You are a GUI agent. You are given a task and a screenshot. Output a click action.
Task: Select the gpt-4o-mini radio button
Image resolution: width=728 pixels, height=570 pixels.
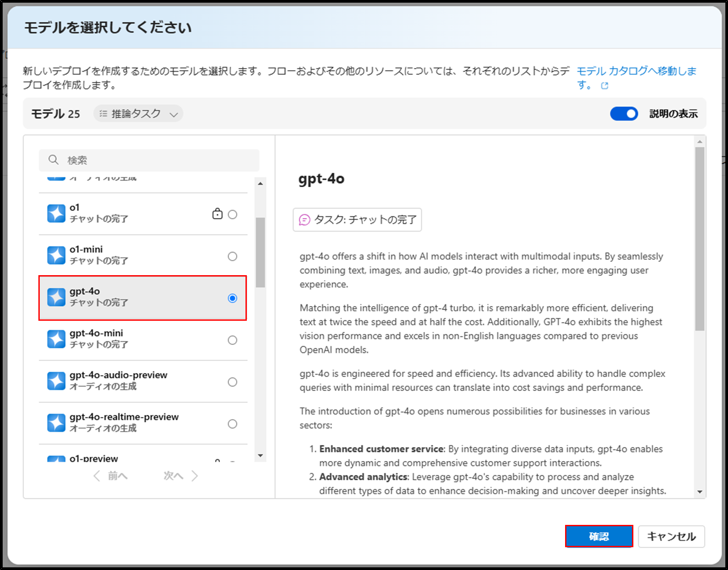pos(233,340)
